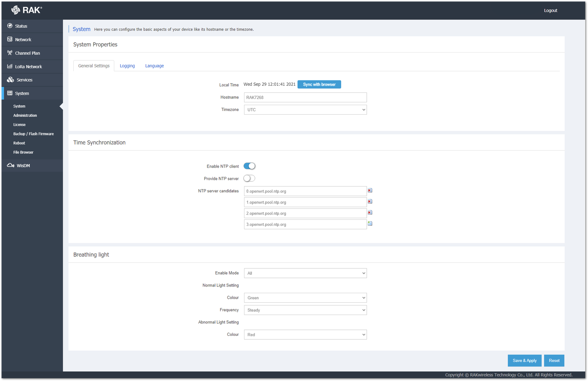
Task: Open the Abnormal Light Colour dropdown showing Red
Action: (305, 334)
